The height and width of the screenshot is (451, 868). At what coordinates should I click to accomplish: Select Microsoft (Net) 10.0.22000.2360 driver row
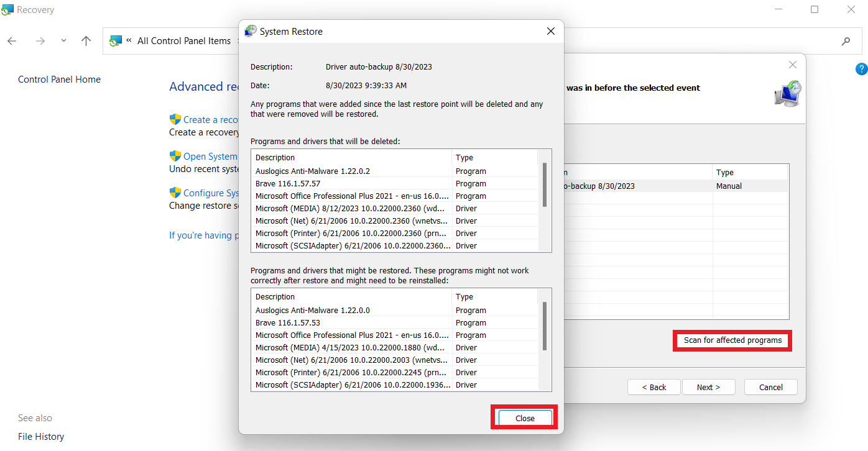point(395,221)
